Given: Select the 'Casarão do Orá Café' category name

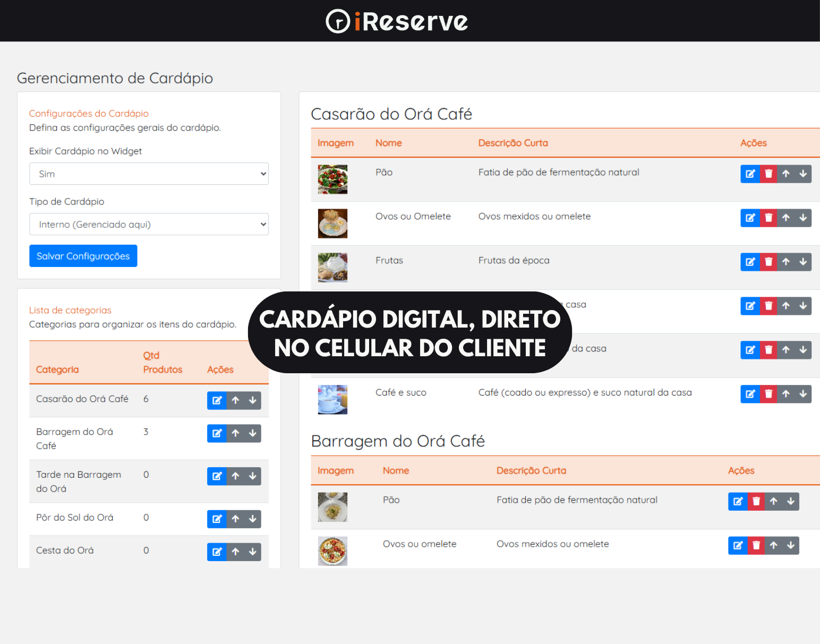Looking at the screenshot, I should point(82,399).
